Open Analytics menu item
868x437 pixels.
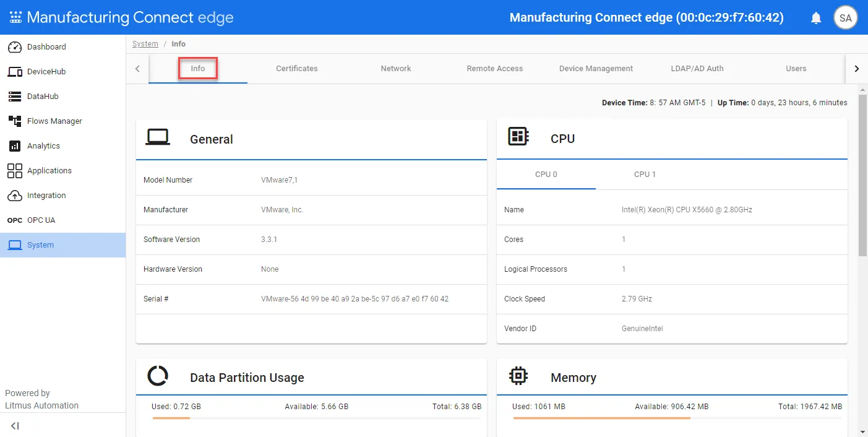click(x=62, y=146)
